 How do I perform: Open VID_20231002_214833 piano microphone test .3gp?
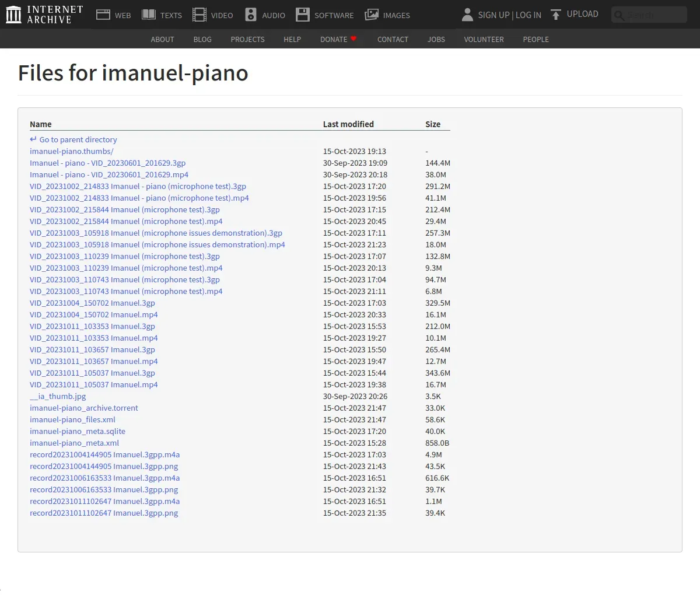pos(138,186)
